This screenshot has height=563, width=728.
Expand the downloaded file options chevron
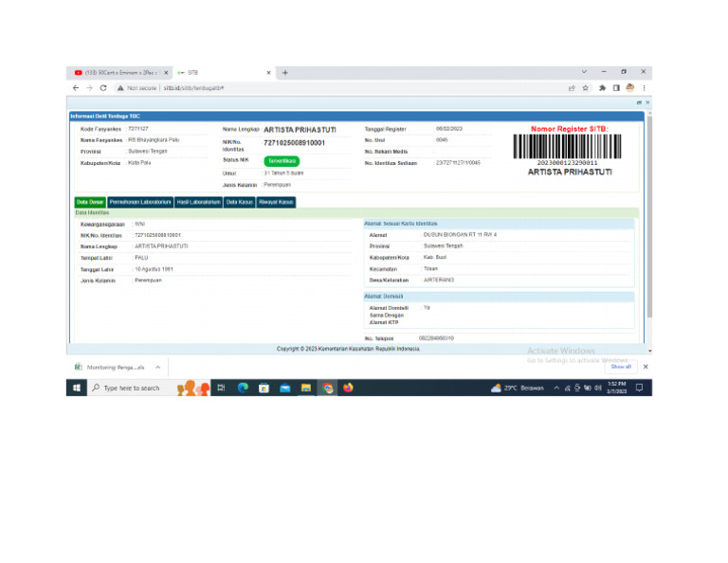coord(158,367)
